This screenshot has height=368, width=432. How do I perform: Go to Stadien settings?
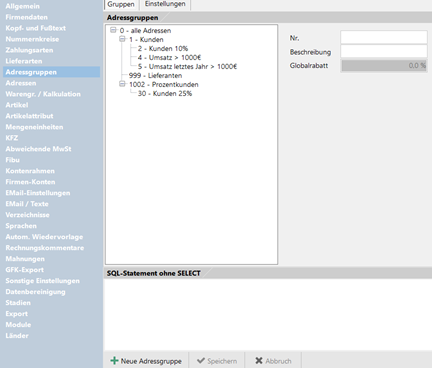point(18,303)
